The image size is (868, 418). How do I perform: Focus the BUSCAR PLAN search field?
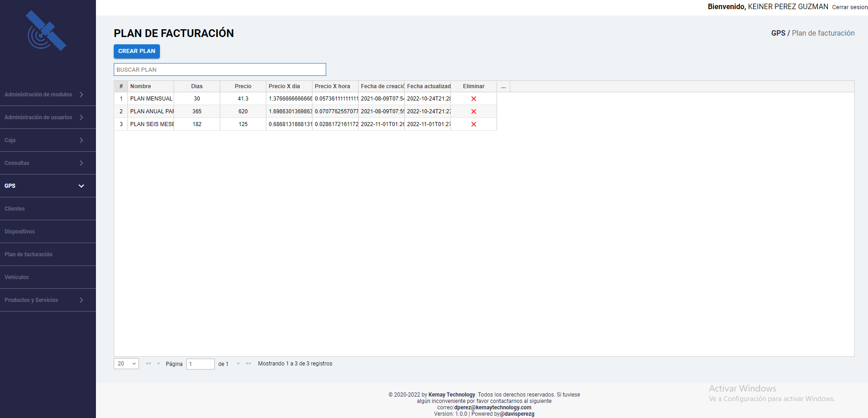(220, 69)
